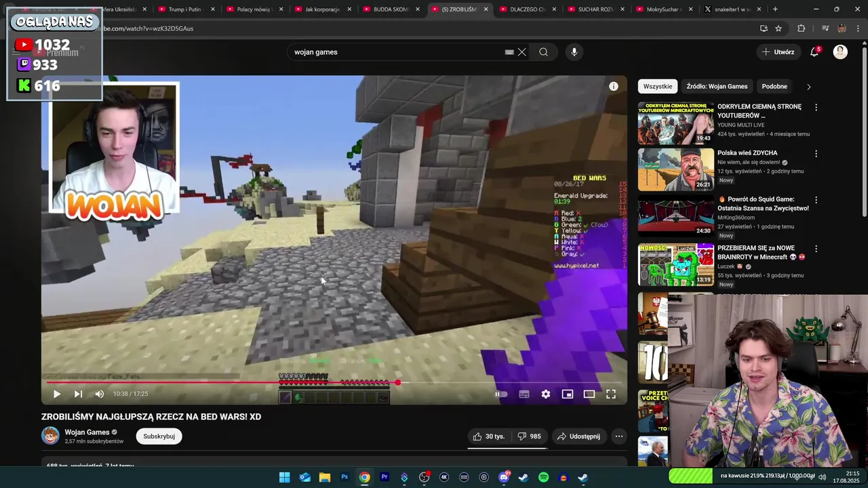Toggle subtitles in the video player
868x488 pixels.
[524, 394]
